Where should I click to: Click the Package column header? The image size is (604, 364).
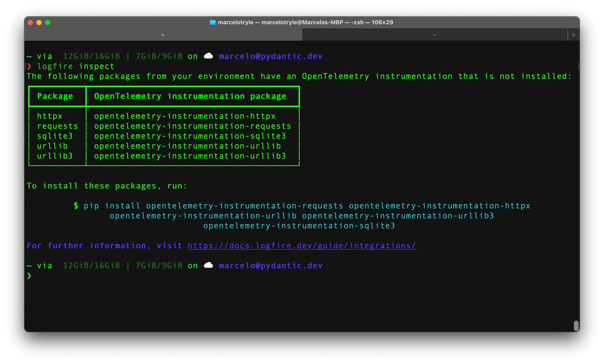tap(55, 96)
